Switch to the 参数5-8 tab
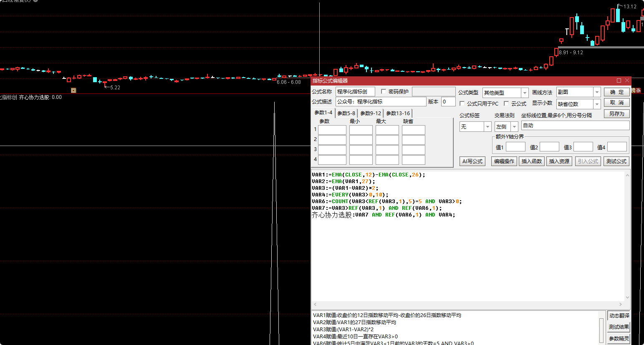Viewport: 644px width, 345px height. pos(346,113)
